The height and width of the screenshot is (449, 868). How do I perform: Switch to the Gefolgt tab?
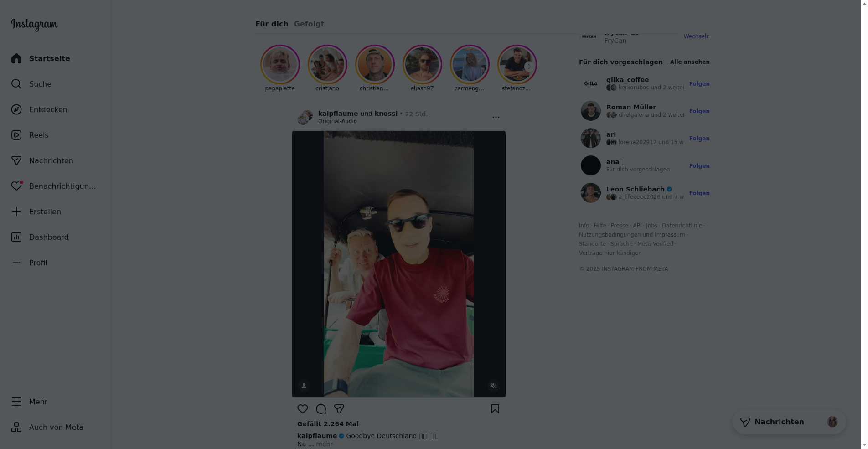(x=309, y=24)
